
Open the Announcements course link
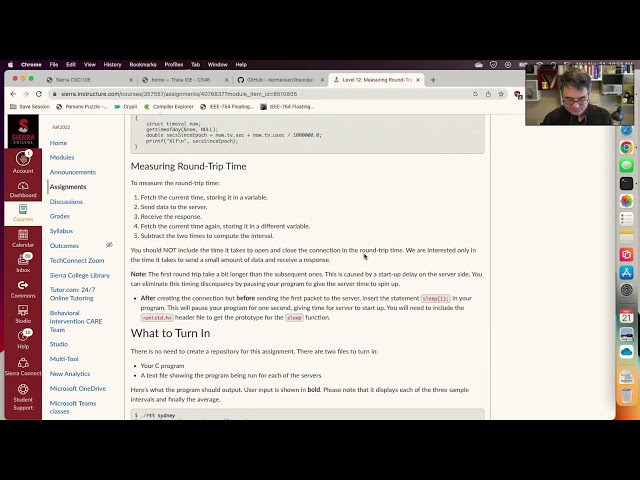[73, 172]
